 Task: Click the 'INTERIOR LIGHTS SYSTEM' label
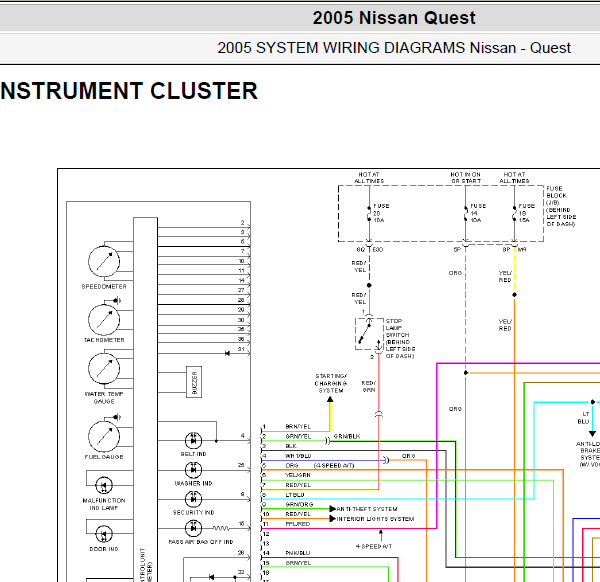(375, 519)
